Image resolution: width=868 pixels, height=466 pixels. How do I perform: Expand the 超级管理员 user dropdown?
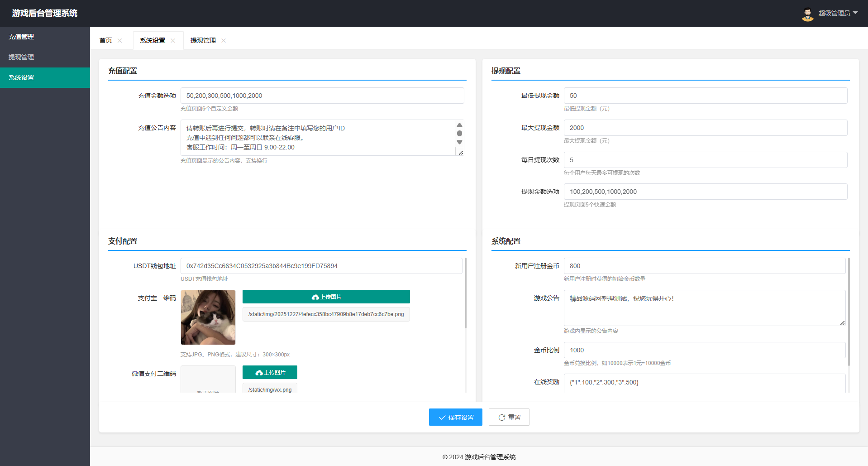(838, 13)
